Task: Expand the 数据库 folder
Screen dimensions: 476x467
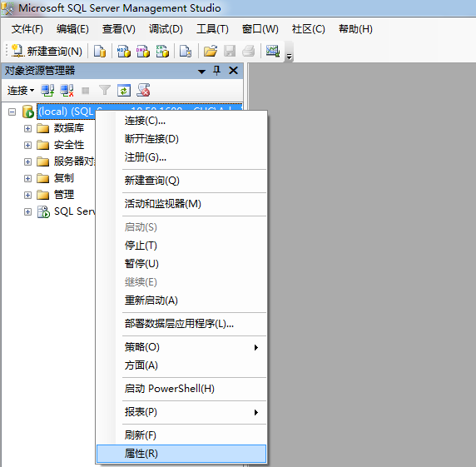Action: coord(27,128)
